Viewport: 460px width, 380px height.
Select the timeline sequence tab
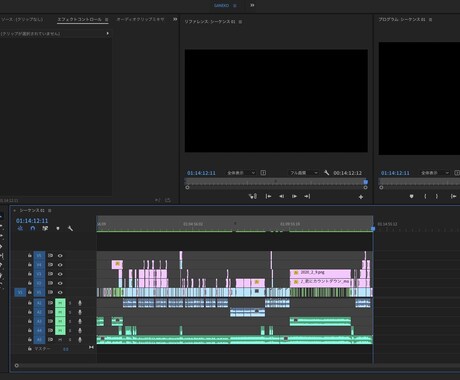pos(32,210)
